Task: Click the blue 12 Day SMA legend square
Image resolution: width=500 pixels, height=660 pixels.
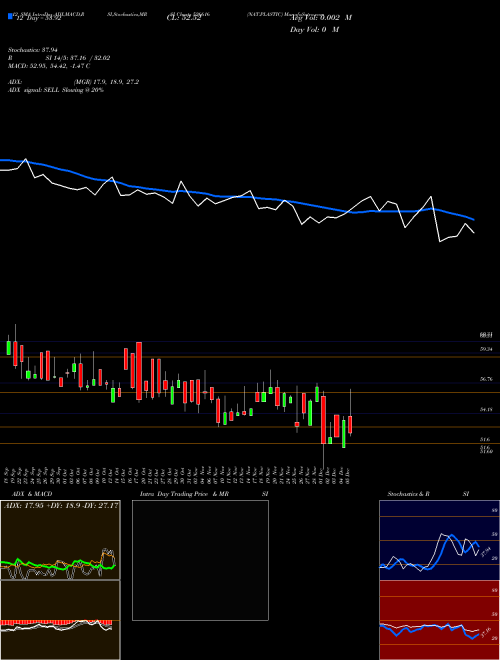Action: (x=10, y=17)
